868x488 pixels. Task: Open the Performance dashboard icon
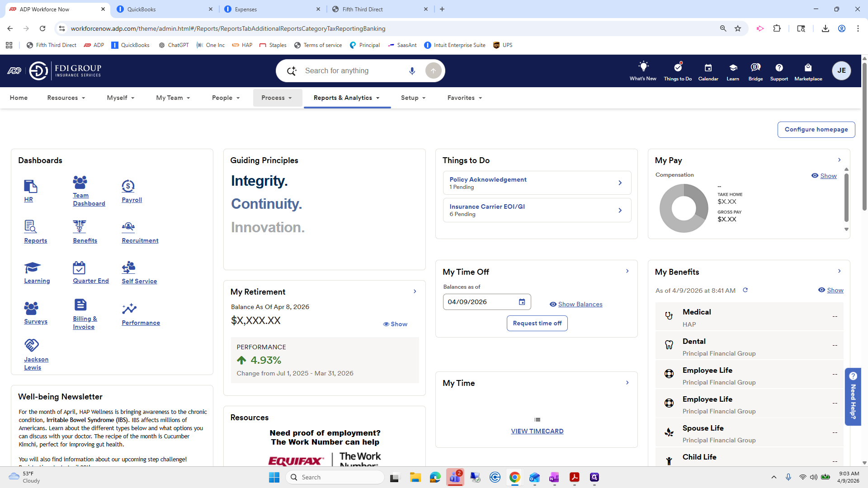129,309
